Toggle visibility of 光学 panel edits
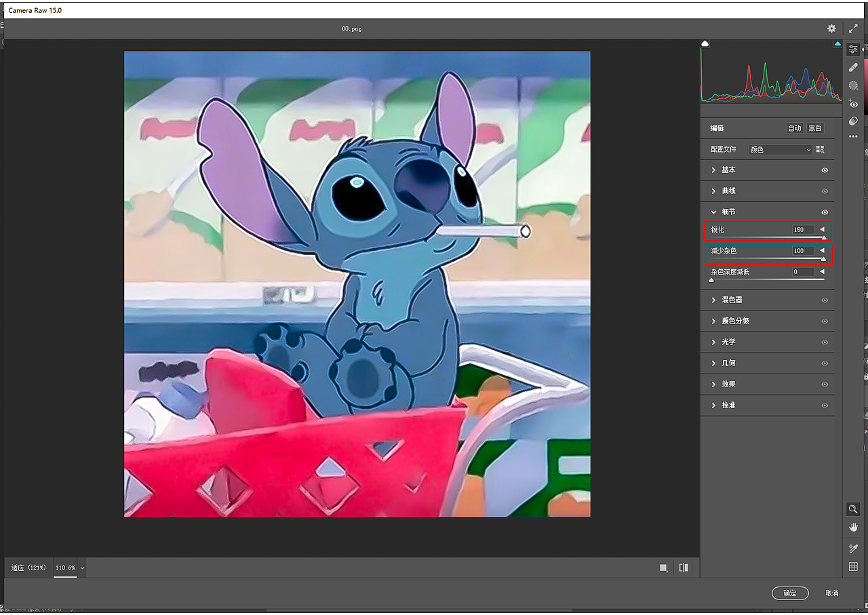This screenshot has height=615, width=868. (x=825, y=342)
